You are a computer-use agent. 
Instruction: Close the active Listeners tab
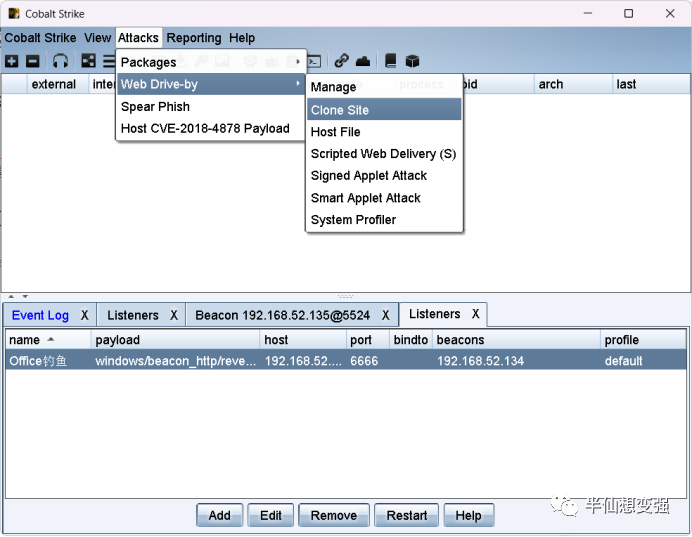point(475,314)
